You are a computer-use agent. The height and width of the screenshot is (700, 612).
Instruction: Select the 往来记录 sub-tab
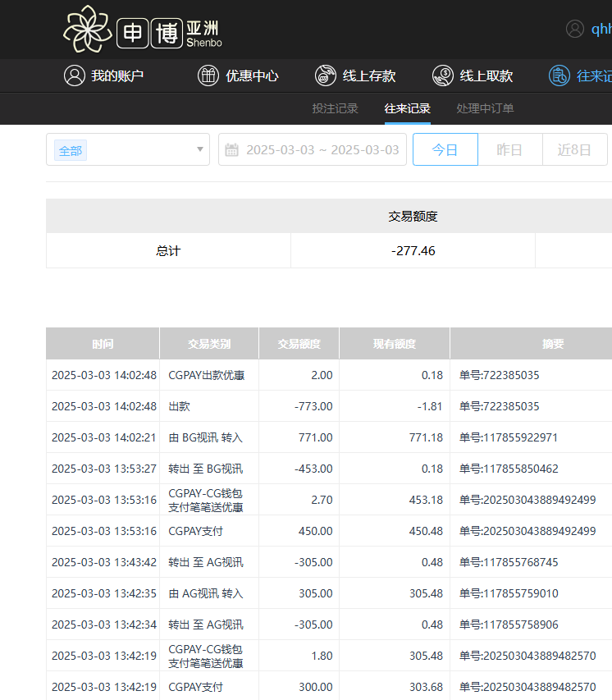pyautogui.click(x=408, y=108)
